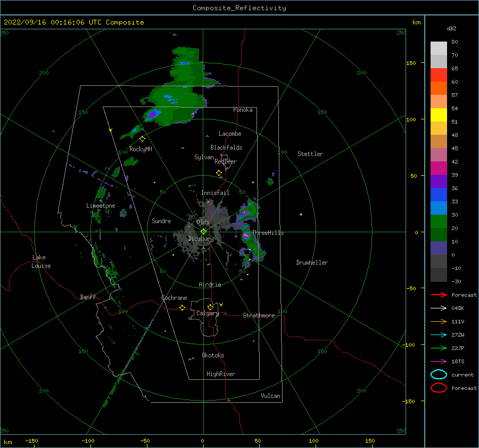Viewport: 479px width, 448px height.
Task: Click the red forecast ellipse icon
Action: (439, 388)
